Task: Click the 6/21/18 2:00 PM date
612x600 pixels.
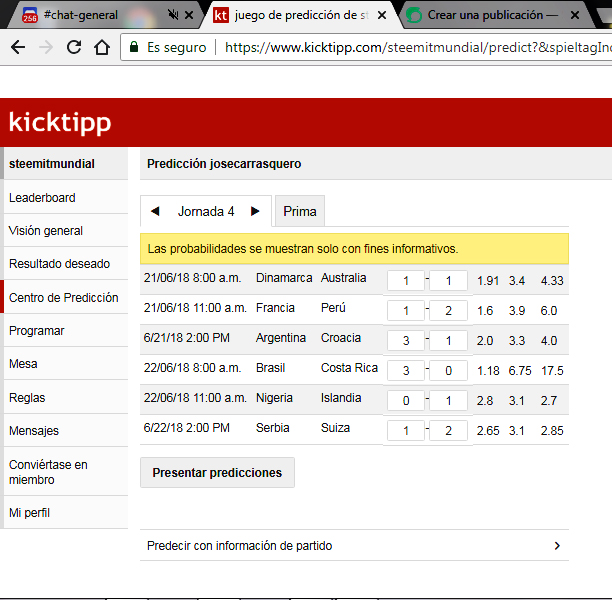Action: pyautogui.click(x=187, y=338)
